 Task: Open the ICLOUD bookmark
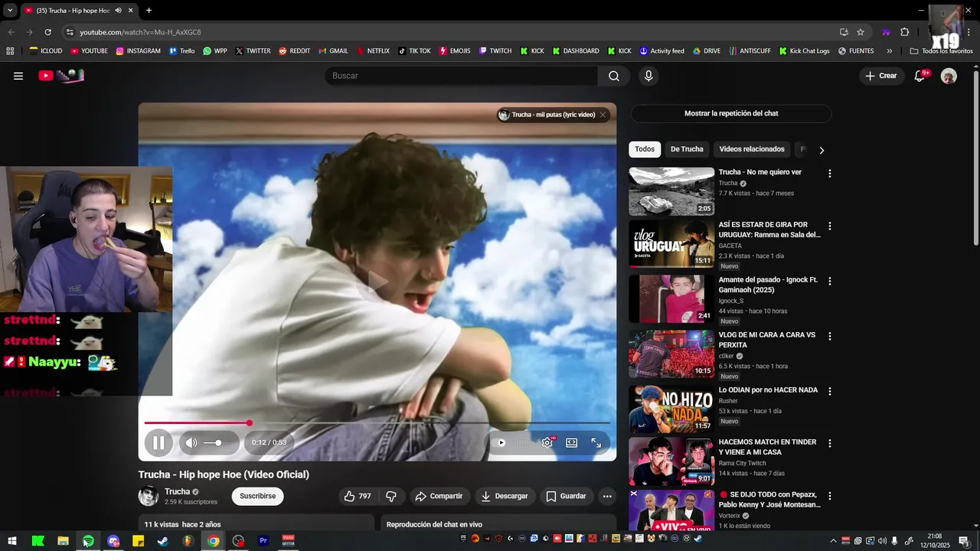46,51
